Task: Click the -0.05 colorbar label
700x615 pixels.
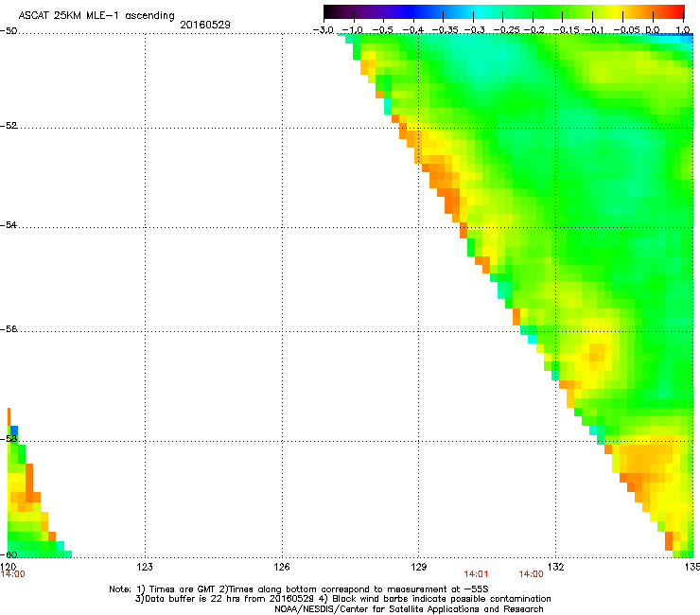Action: coord(626,30)
